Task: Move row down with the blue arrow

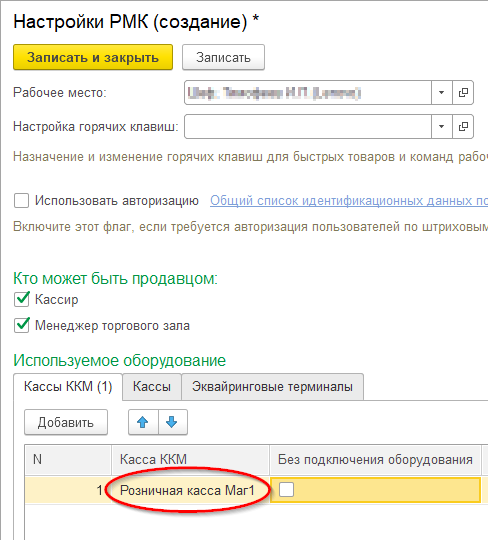Action: pos(173,422)
